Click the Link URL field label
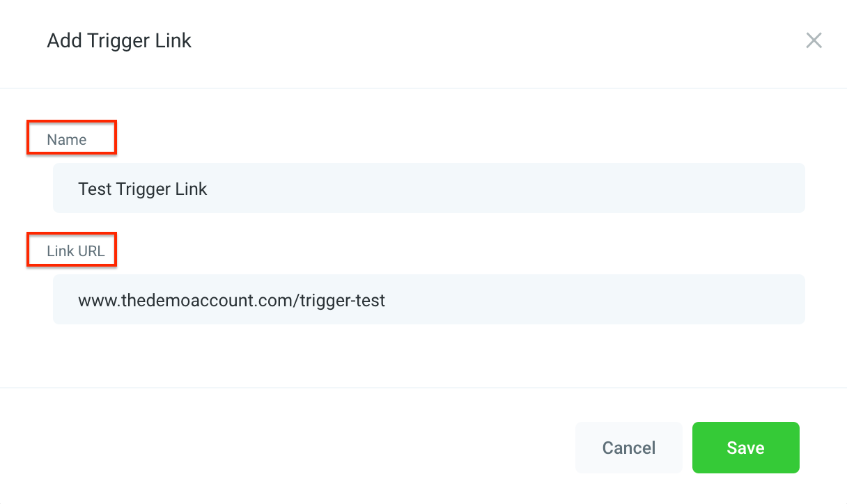Viewport: 847px width, 504px height. tap(76, 251)
